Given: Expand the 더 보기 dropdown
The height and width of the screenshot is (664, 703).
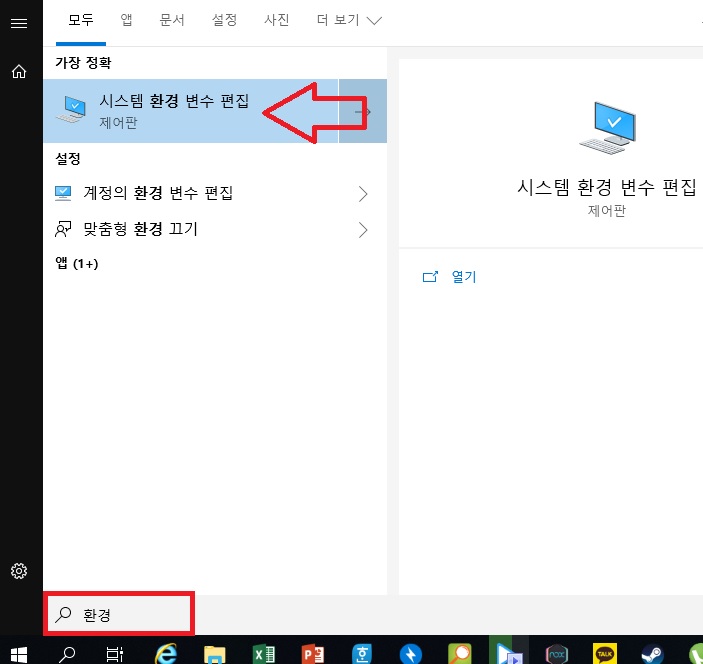Looking at the screenshot, I should (349, 20).
